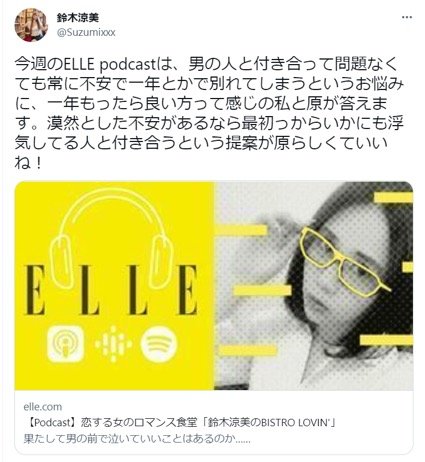This screenshot has height=462, width=425.
Task: Click the tweet text starting with 今週のELLE podcast
Action: (209, 113)
